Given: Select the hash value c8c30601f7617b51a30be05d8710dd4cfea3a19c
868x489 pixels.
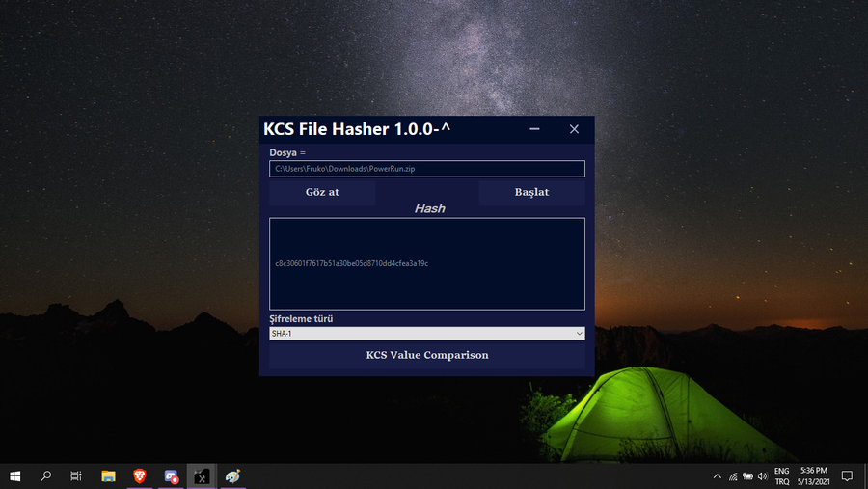Looking at the screenshot, I should (351, 263).
